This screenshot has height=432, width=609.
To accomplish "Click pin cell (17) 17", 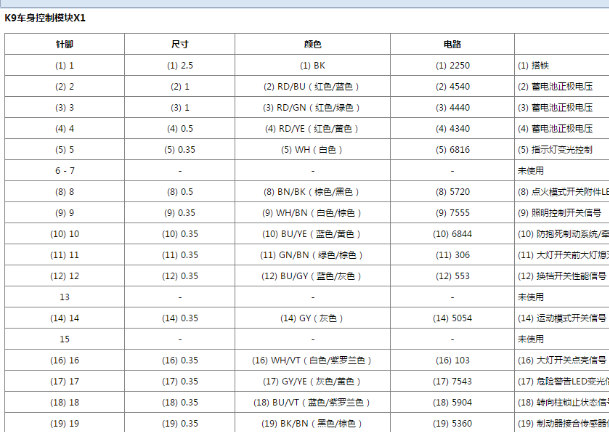I will tap(64, 381).
